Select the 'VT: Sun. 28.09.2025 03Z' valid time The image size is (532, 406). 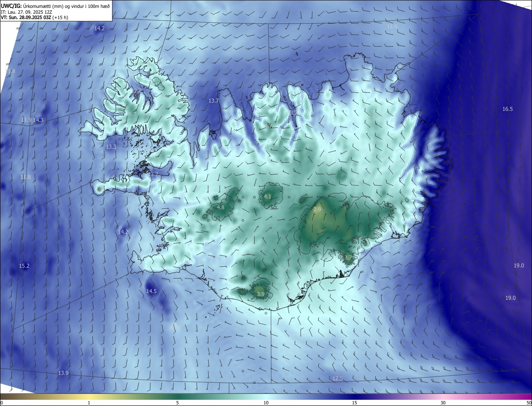click(27, 17)
